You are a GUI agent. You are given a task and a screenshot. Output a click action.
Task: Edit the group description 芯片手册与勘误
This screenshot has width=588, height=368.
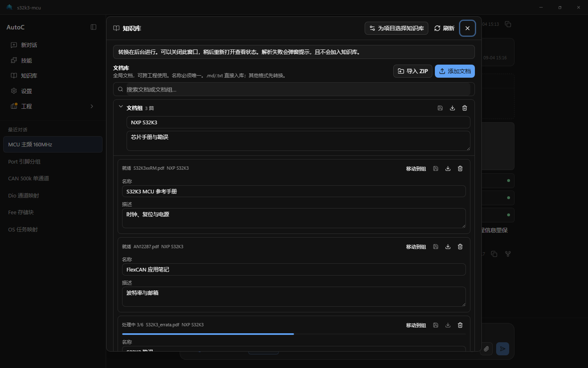coord(298,141)
